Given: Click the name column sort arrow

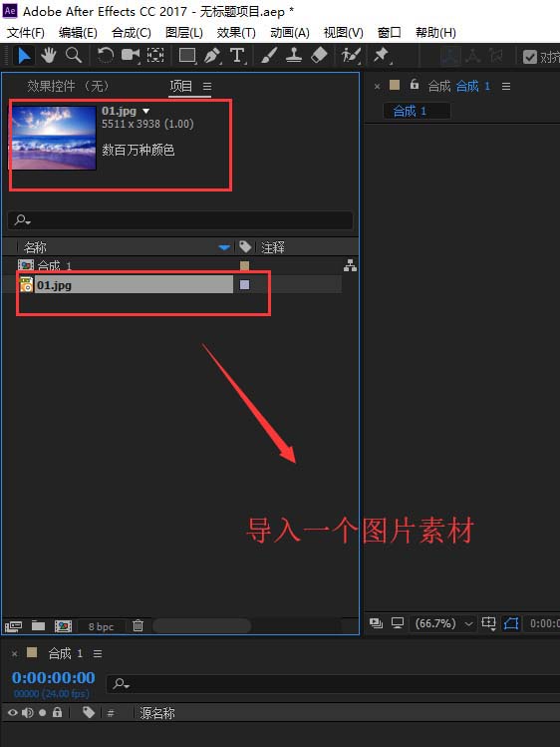Looking at the screenshot, I should click(224, 247).
